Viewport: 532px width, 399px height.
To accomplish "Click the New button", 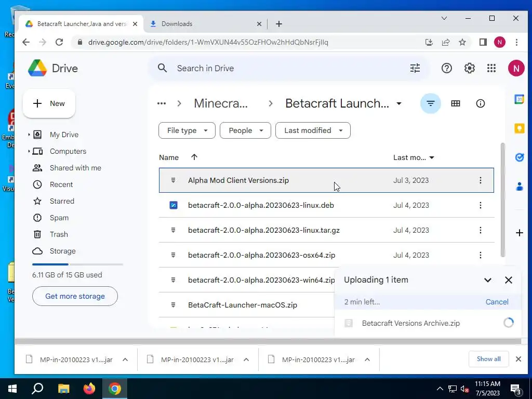I will pos(49,103).
